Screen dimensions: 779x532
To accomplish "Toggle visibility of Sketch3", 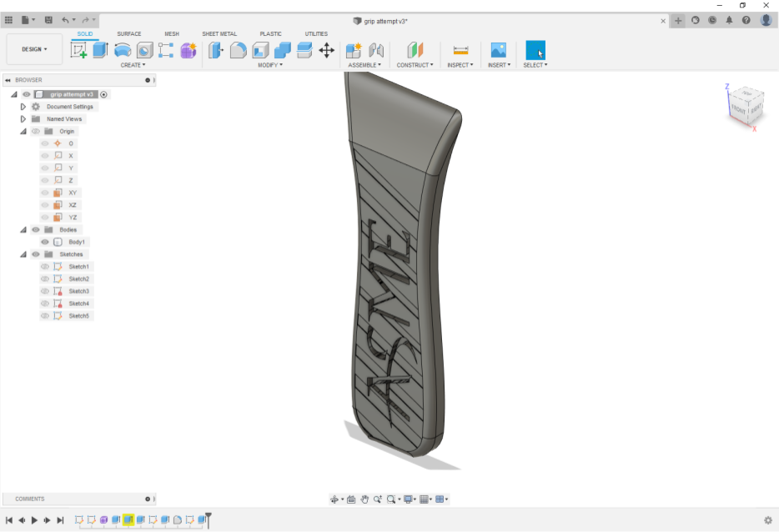I will pos(45,290).
